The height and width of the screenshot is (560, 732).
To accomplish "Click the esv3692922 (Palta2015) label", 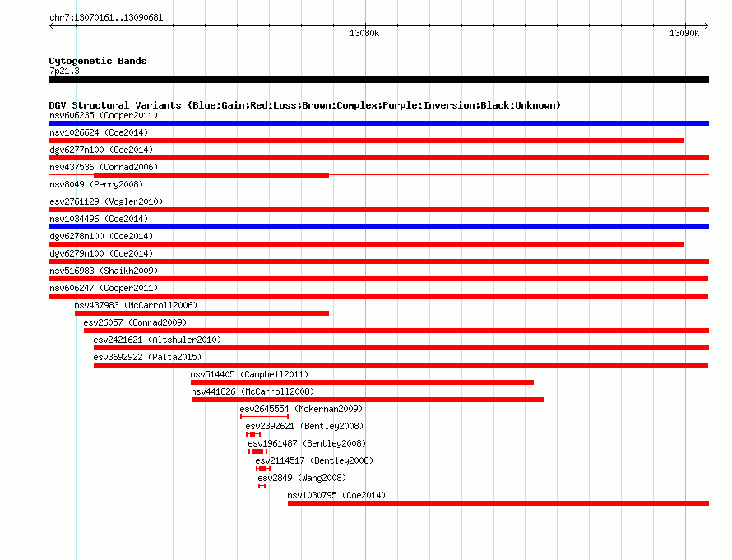I will 147,357.
